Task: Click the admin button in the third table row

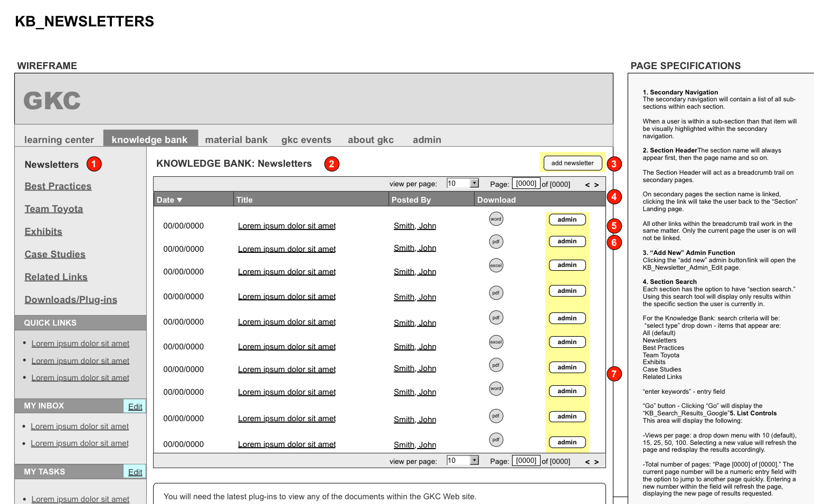Action: (567, 265)
